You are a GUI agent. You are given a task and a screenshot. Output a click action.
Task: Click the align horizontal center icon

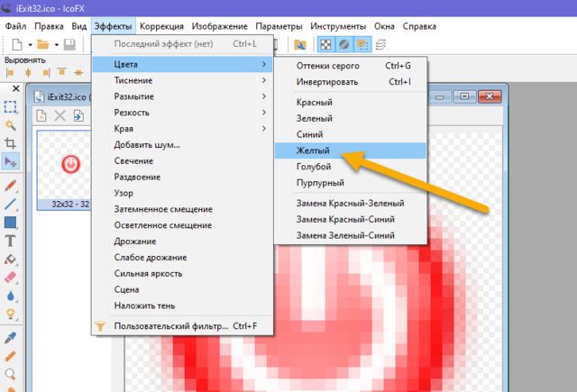tap(28, 72)
